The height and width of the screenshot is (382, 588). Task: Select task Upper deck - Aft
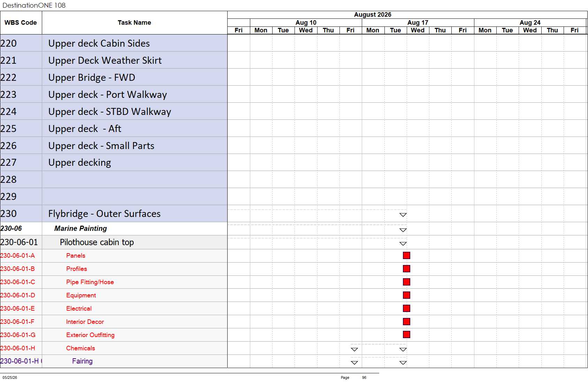click(85, 128)
